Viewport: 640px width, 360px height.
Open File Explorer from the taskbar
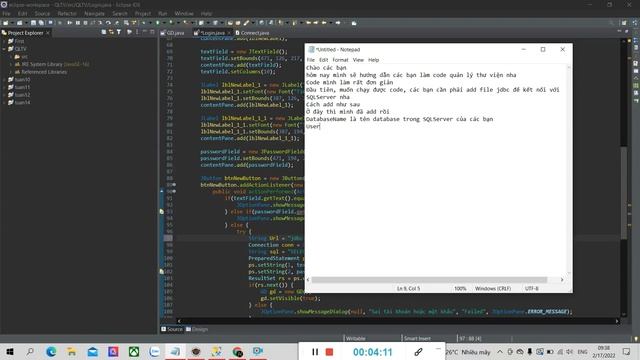pyautogui.click(x=72, y=352)
